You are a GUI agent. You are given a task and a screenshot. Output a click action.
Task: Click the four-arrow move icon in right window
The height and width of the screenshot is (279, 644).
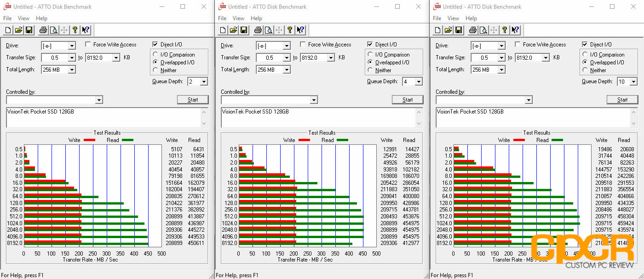coord(494,30)
